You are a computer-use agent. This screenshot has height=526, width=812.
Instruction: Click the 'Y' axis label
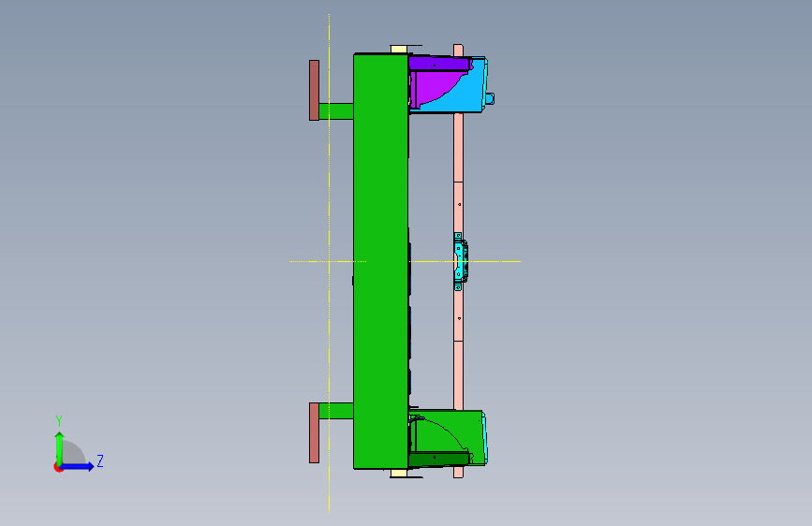(59, 421)
